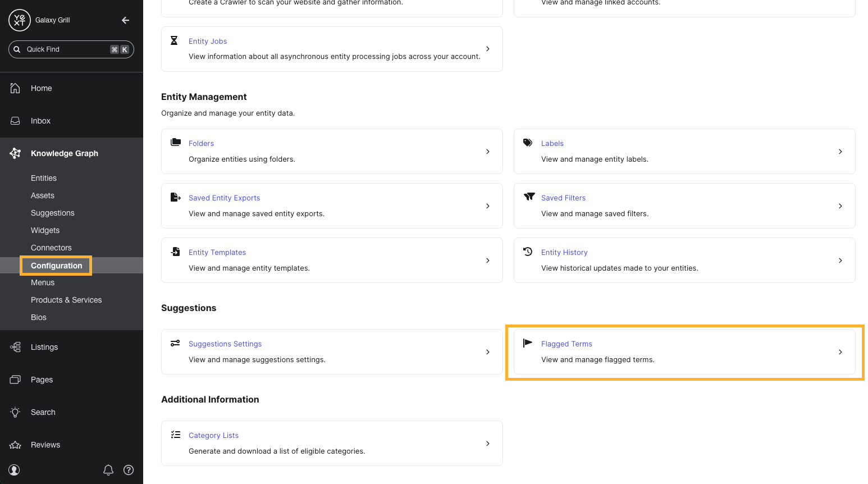Select the Search lightbulb icon
The height and width of the screenshot is (484, 868).
coord(15,412)
